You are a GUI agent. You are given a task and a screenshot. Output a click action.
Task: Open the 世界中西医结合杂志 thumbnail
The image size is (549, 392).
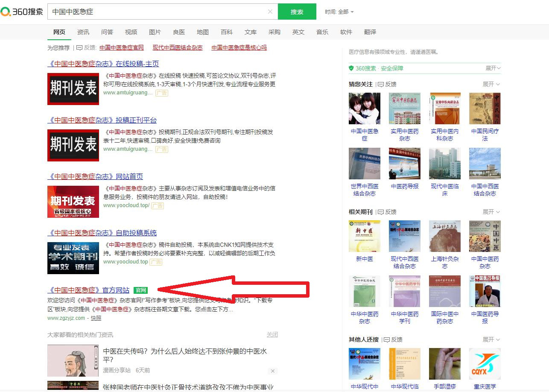click(365, 164)
